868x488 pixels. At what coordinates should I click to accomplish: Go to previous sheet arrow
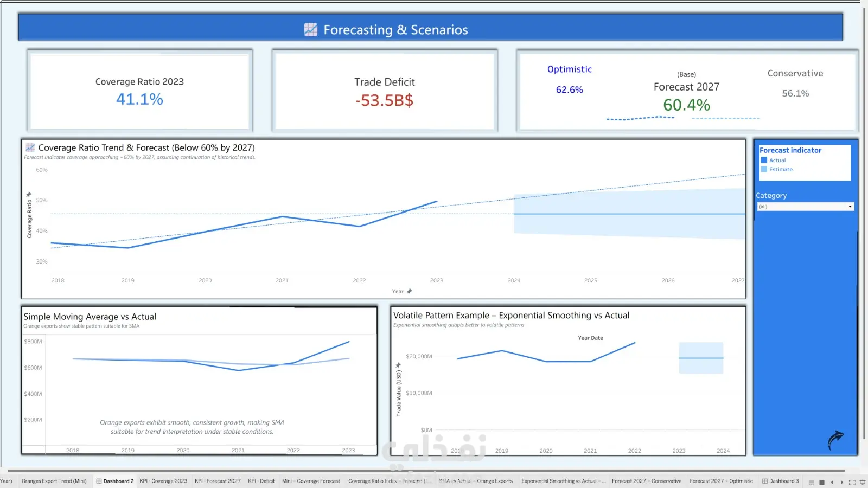click(832, 482)
